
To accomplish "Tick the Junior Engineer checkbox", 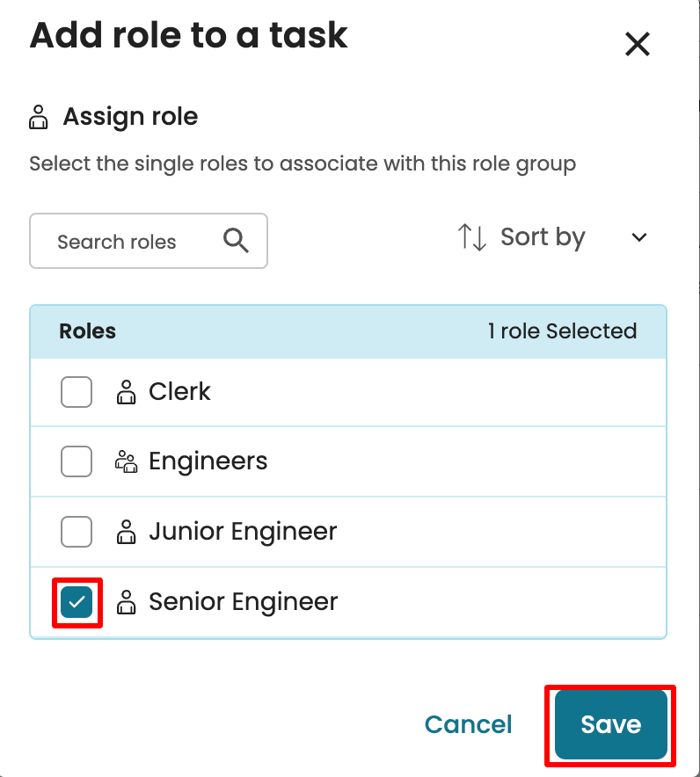I will (x=77, y=532).
